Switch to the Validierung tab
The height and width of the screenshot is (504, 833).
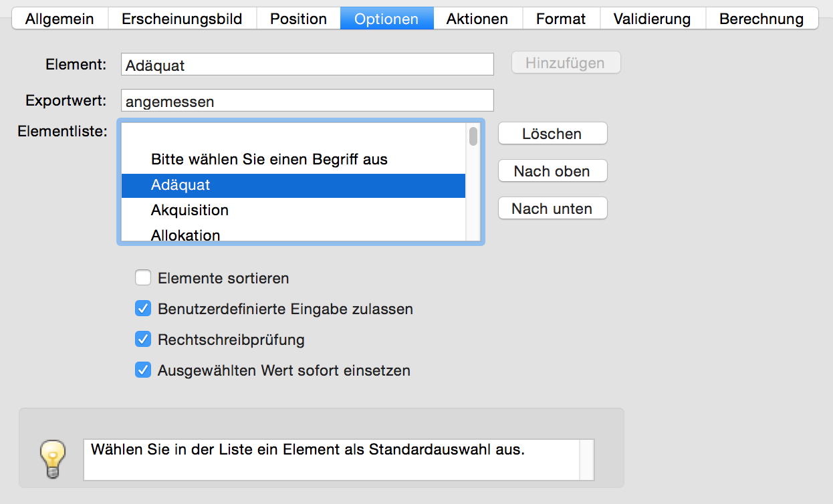[x=652, y=19]
